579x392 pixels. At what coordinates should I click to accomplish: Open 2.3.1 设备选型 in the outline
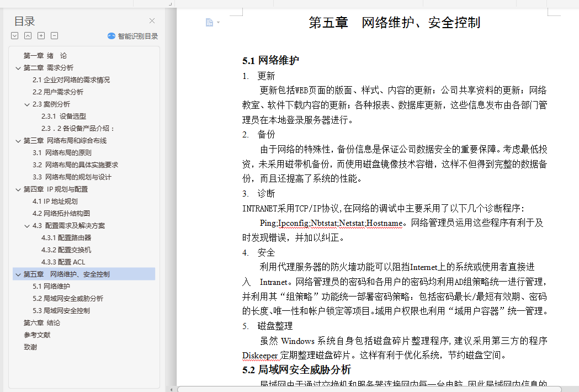point(63,116)
